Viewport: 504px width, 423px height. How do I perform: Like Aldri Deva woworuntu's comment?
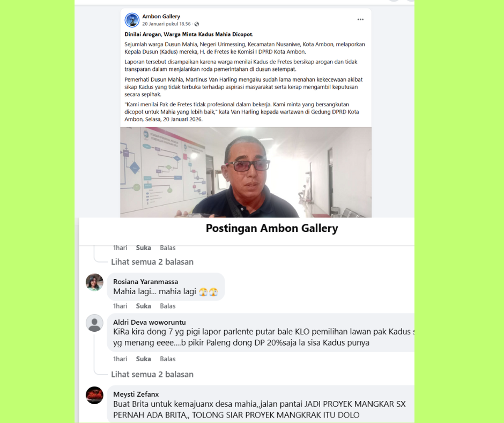pos(143,359)
